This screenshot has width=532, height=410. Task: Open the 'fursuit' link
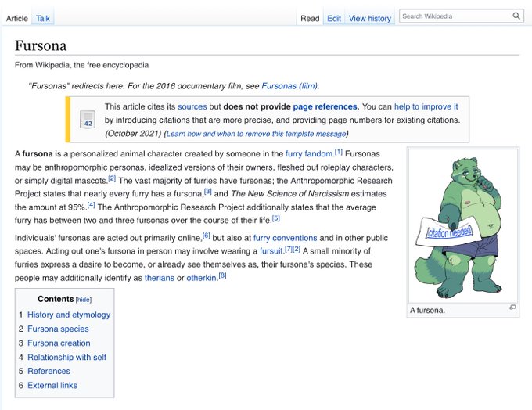pos(271,251)
